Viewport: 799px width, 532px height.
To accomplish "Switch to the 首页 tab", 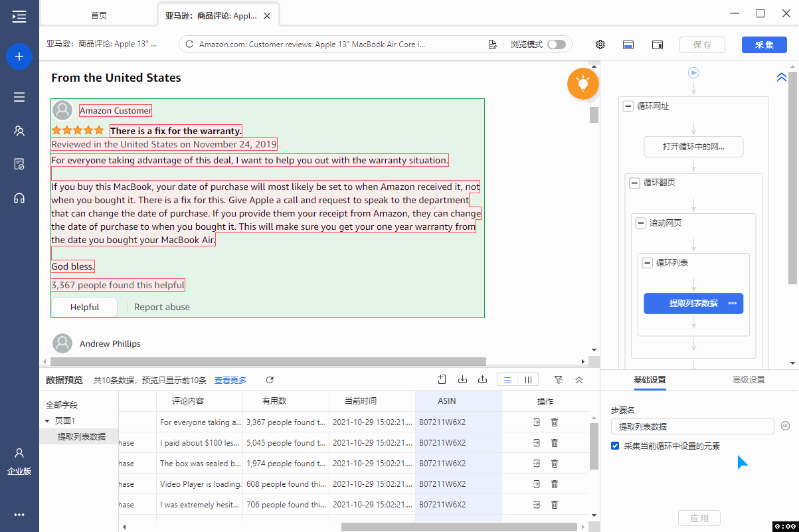I will point(99,15).
